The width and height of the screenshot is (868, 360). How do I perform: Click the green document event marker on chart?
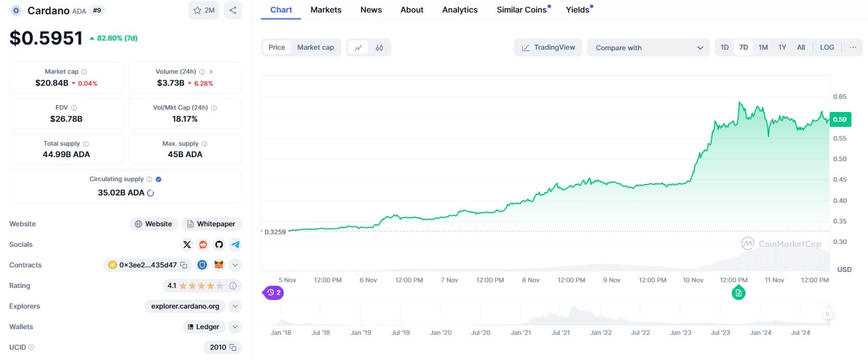point(739,293)
